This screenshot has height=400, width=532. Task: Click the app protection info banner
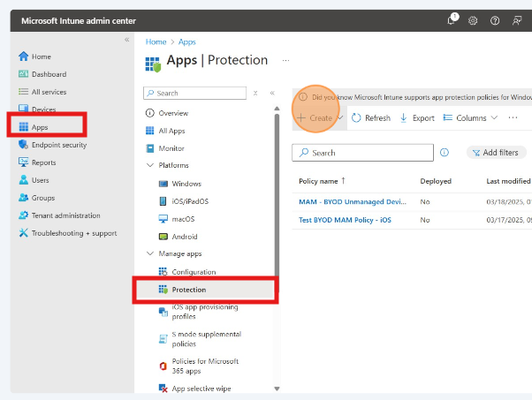[x=412, y=97]
